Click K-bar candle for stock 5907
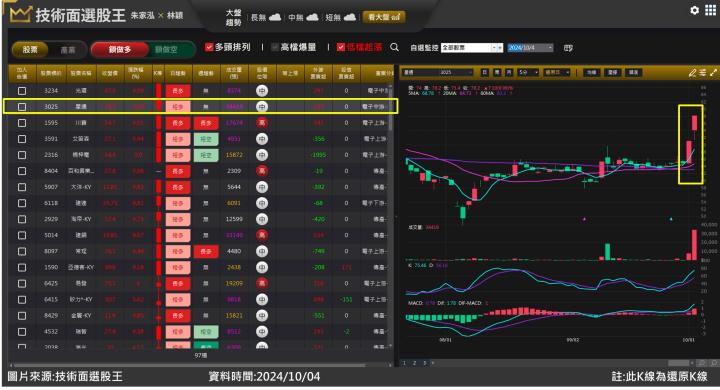The width and height of the screenshot is (720, 390). 158,187
